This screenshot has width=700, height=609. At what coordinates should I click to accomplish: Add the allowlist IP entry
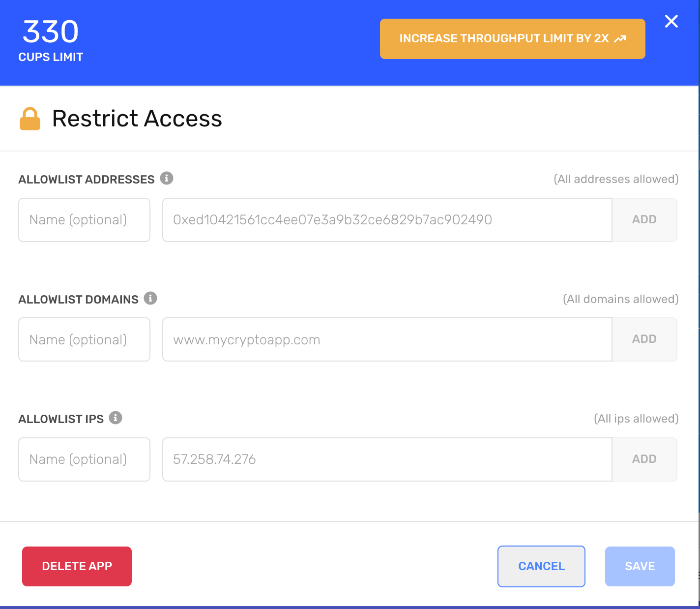[644, 459]
